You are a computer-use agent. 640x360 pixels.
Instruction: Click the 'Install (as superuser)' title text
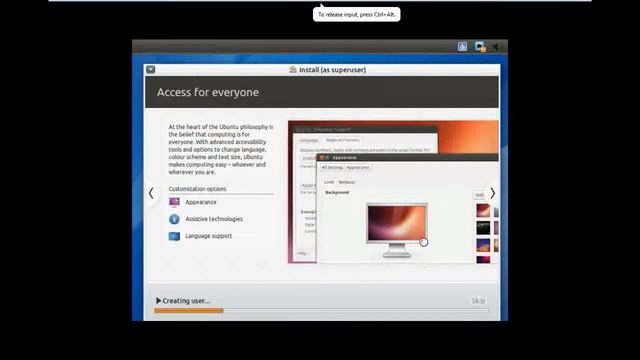[333, 70]
